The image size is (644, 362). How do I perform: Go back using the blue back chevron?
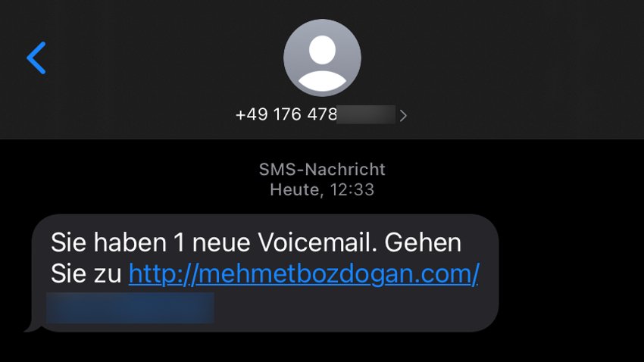click(x=36, y=58)
